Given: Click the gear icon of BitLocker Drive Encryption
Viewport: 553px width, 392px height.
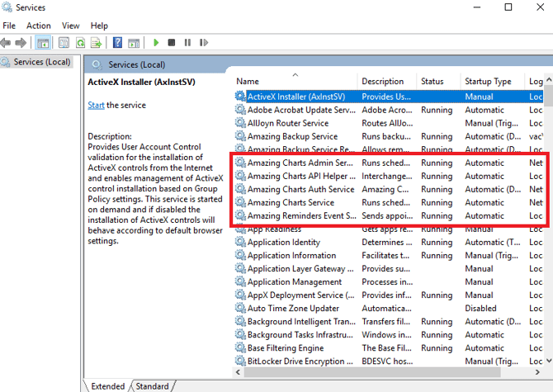Looking at the screenshot, I should point(240,361).
